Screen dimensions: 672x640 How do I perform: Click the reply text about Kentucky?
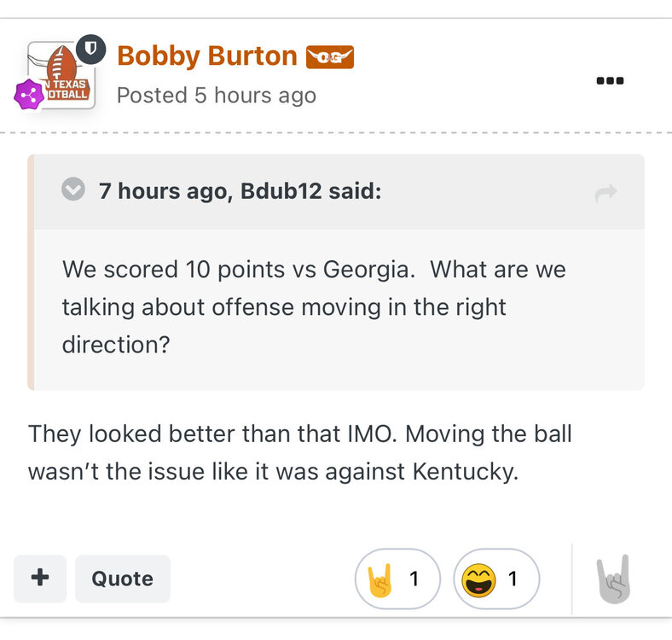coord(299,452)
